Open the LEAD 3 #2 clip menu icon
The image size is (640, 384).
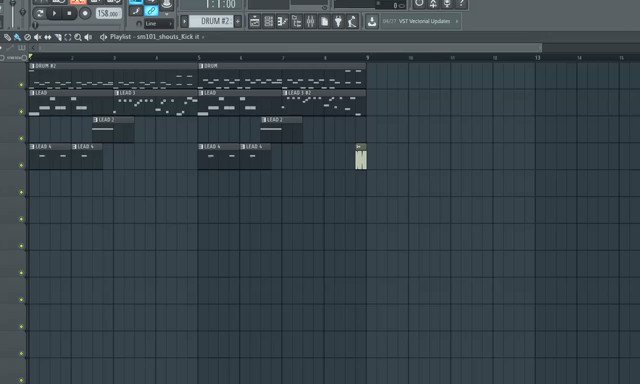(x=285, y=93)
